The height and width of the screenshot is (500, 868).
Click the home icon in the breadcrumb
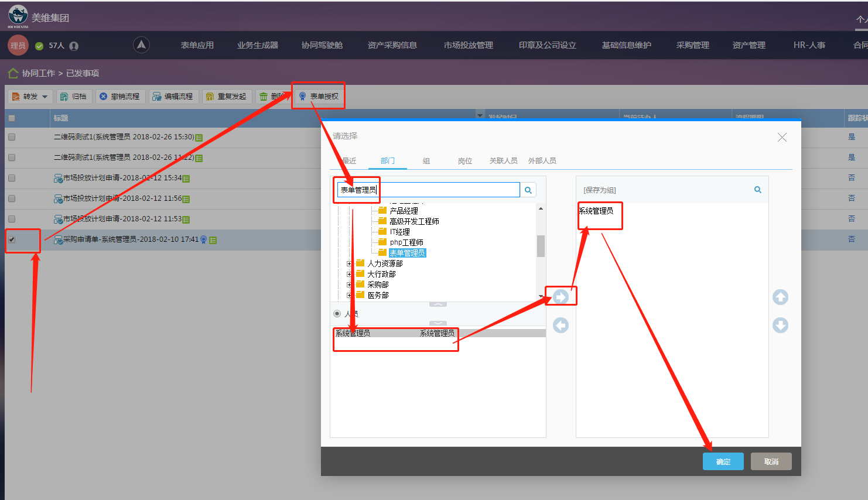pos(13,73)
